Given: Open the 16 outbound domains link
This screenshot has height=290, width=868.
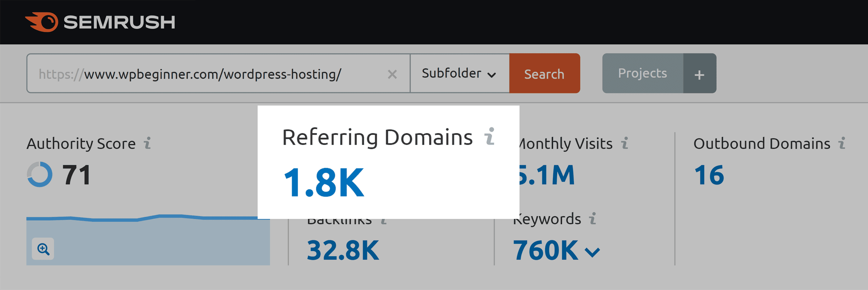Looking at the screenshot, I should click(709, 175).
